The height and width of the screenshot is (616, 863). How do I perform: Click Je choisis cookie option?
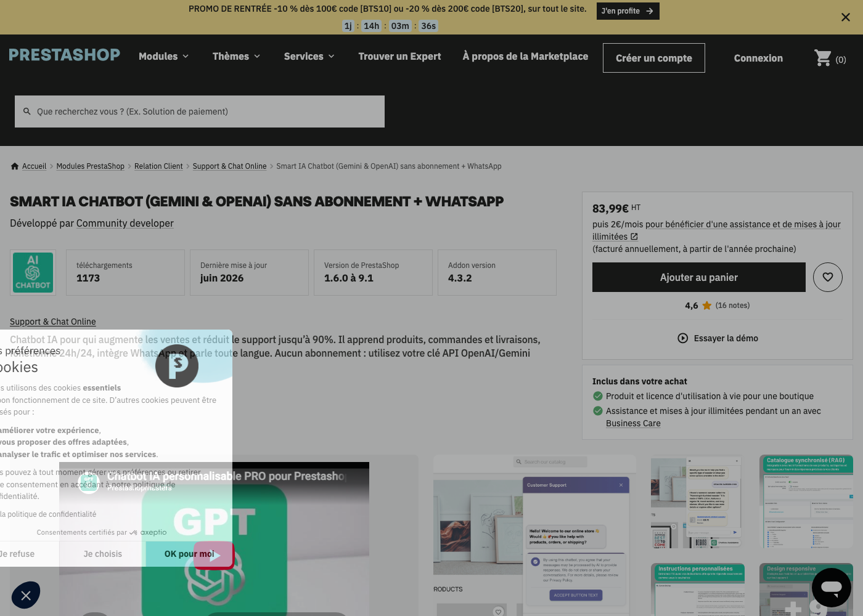point(103,554)
